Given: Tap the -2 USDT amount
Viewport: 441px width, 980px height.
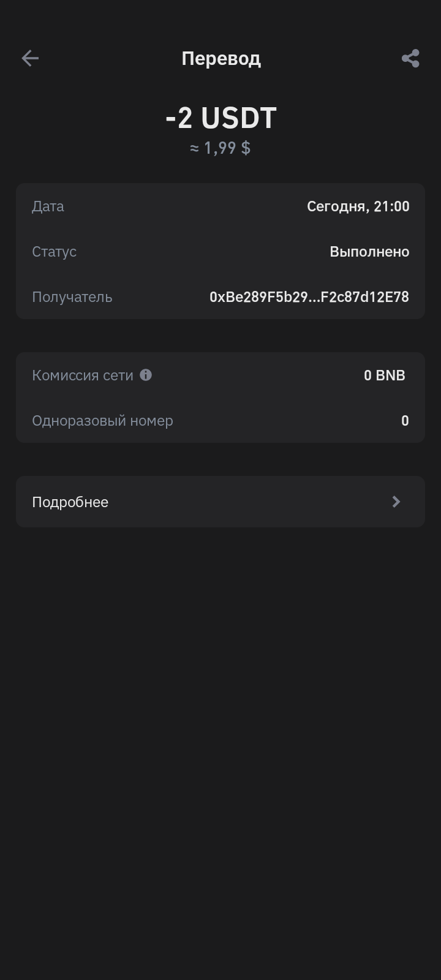Looking at the screenshot, I should pyautogui.click(x=221, y=118).
